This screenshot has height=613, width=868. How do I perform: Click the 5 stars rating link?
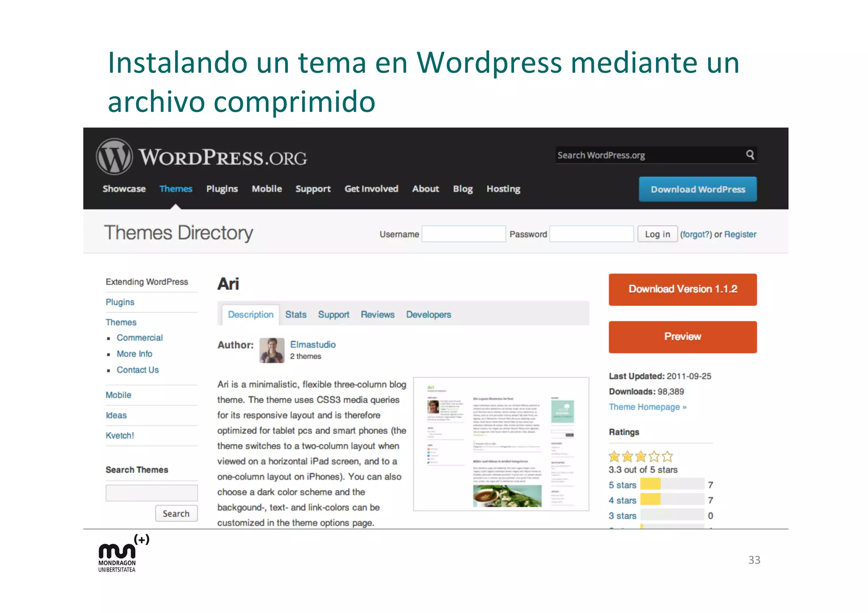point(623,485)
